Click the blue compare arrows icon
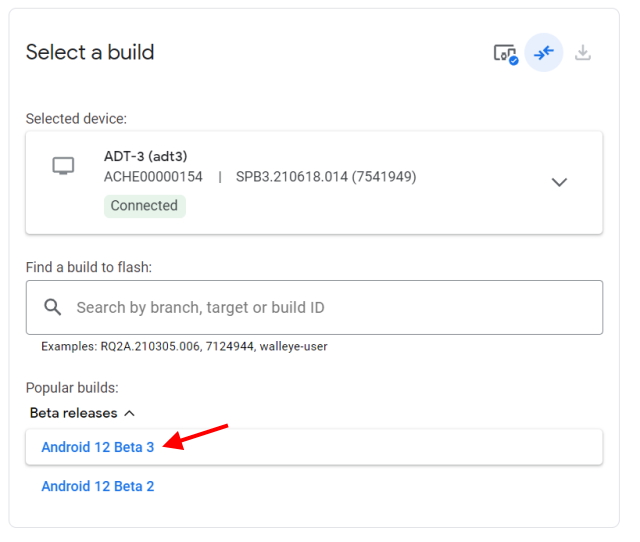The width and height of the screenshot is (640, 542). [544, 53]
